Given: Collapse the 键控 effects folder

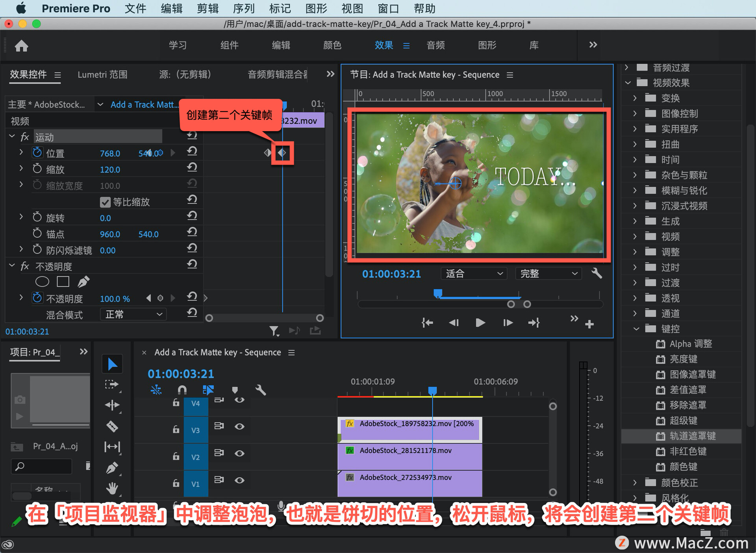Looking at the screenshot, I should click(636, 328).
